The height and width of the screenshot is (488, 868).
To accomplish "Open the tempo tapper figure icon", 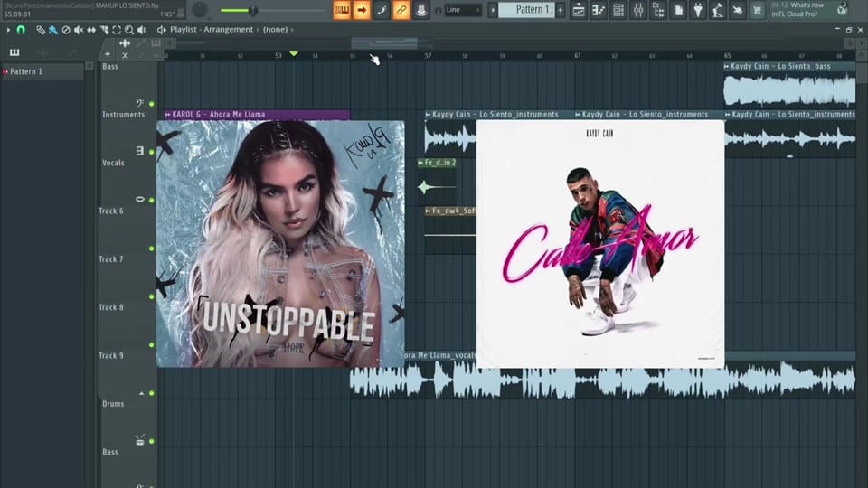I will pyautogui.click(x=718, y=10).
